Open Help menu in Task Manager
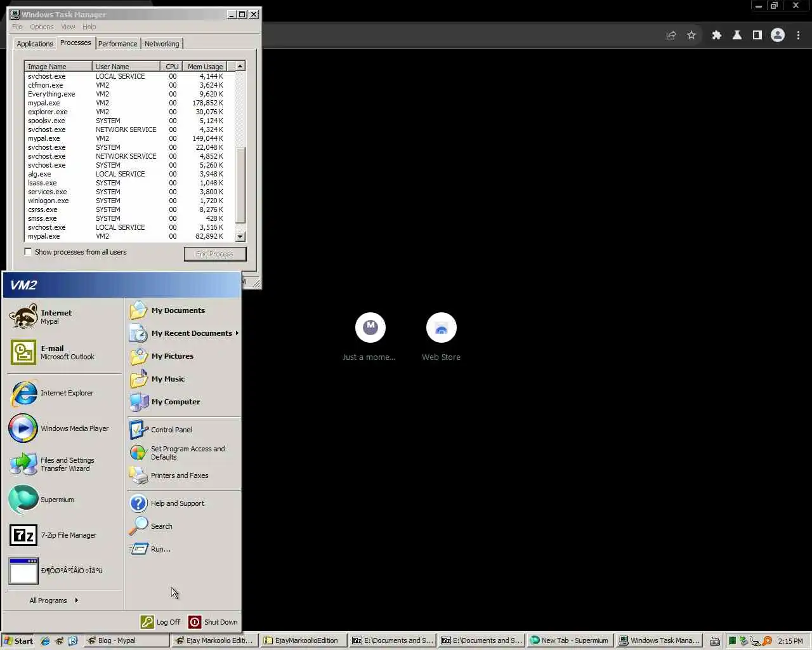This screenshot has height=650, width=812. coord(89,27)
